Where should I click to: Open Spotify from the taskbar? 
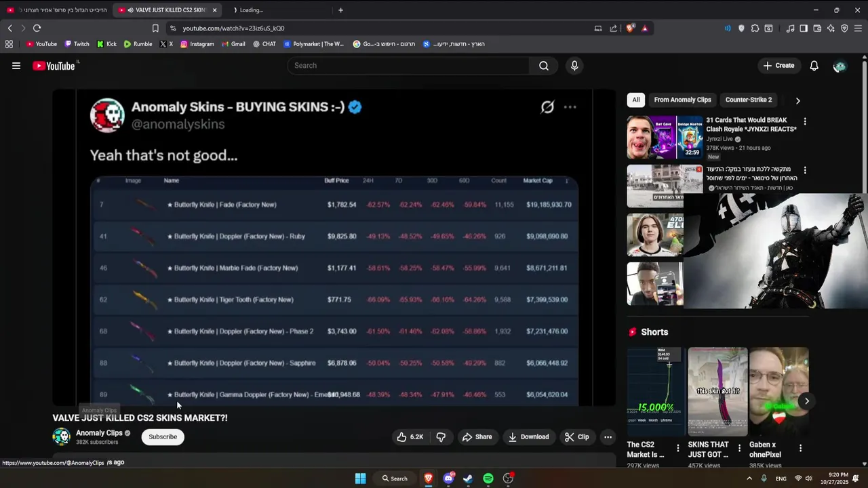488,479
